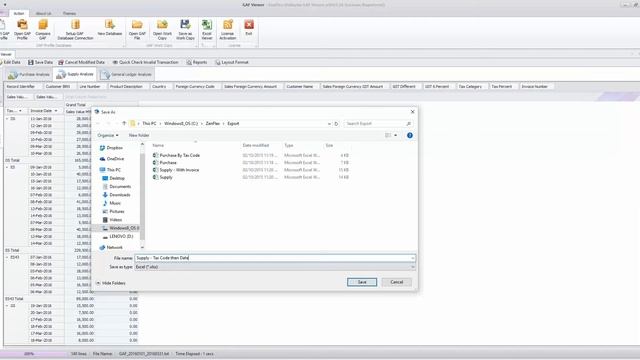Screen dimensions: 640x360
Task: Open Layout Format from the toolbar
Action: [232, 62]
